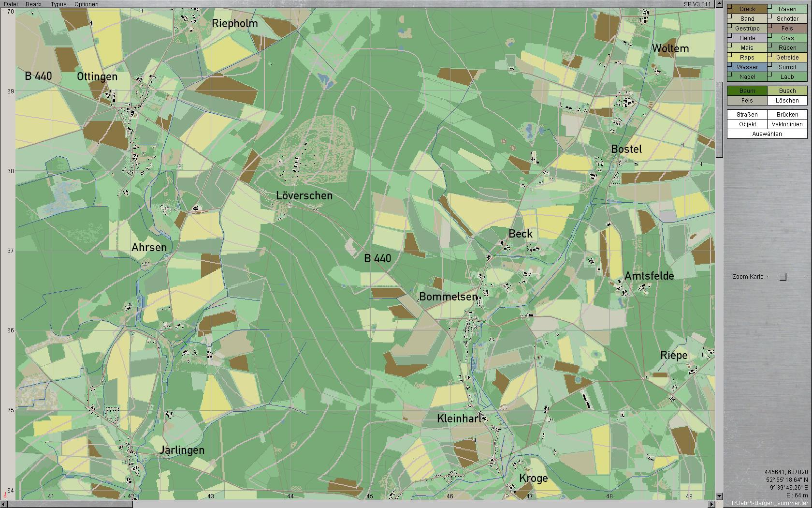Viewport: 812px width, 508px height.
Task: Select the Dreck terrain swatch
Action: [747, 9]
